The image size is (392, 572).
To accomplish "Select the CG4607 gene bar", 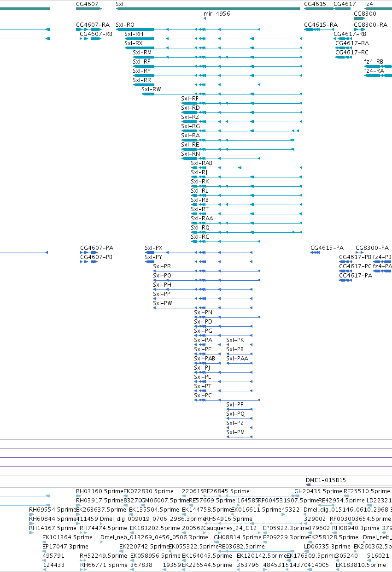I will (x=89, y=9).
